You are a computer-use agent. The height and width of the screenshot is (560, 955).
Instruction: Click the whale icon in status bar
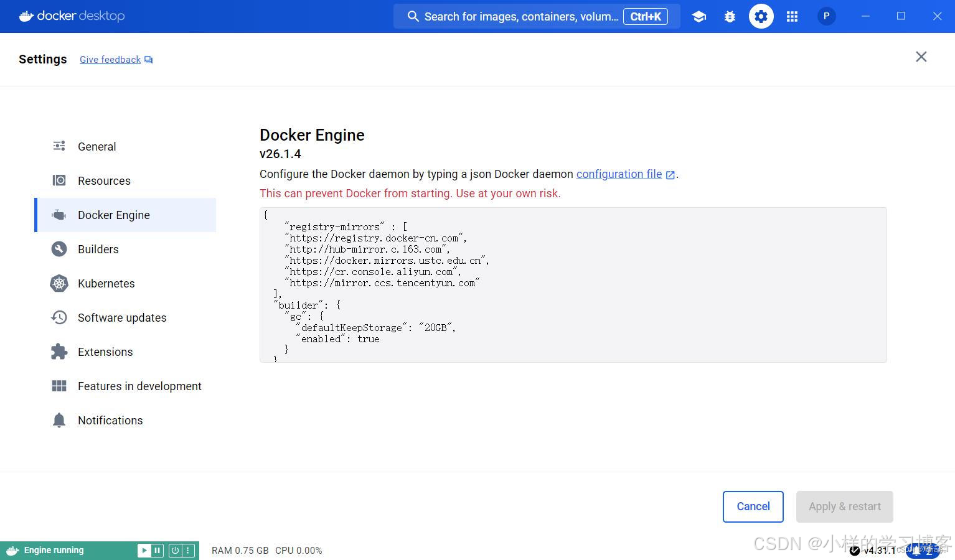[12, 550]
